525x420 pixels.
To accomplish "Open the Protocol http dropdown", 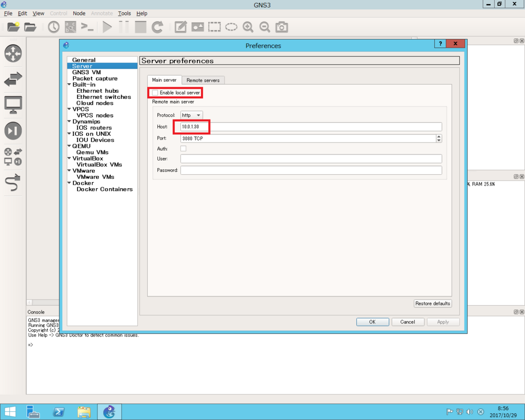I will coord(192,115).
